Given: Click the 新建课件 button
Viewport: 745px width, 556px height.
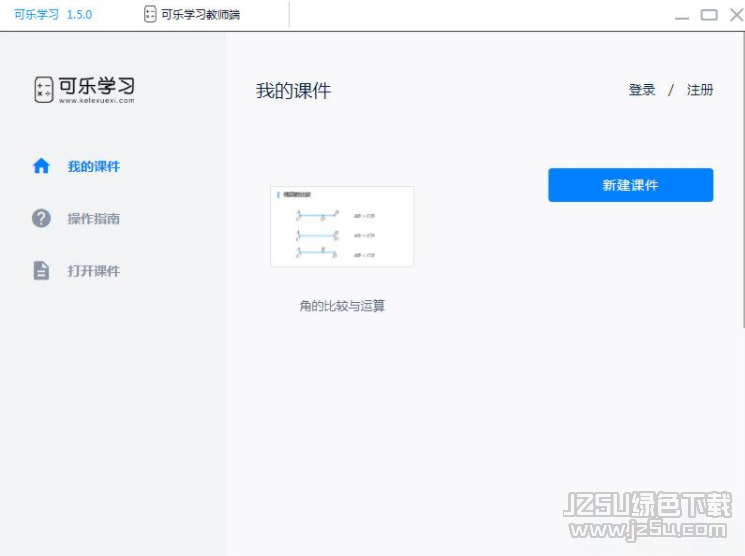Looking at the screenshot, I should click(630, 185).
